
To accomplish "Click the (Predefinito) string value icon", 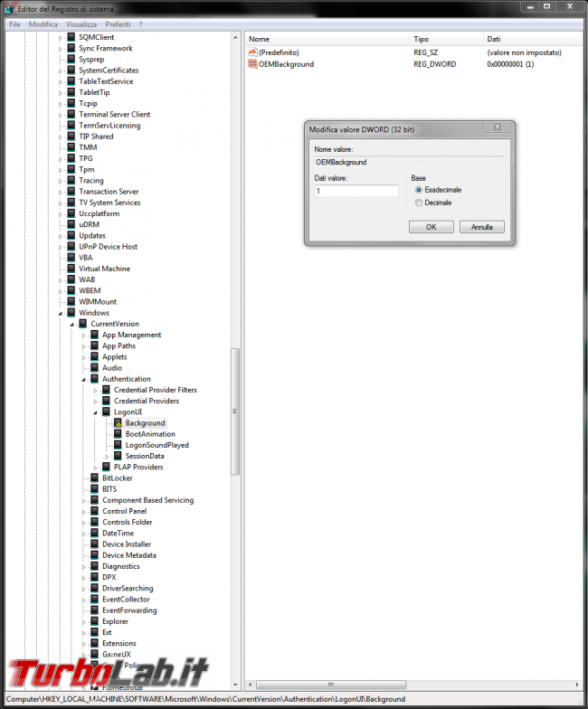I will (252, 52).
